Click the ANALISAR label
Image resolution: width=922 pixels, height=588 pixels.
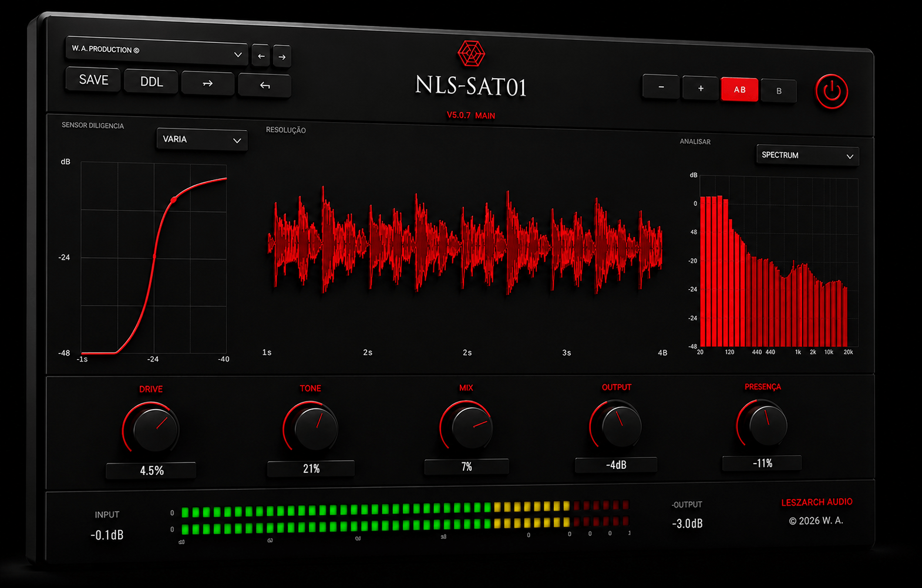point(695,141)
